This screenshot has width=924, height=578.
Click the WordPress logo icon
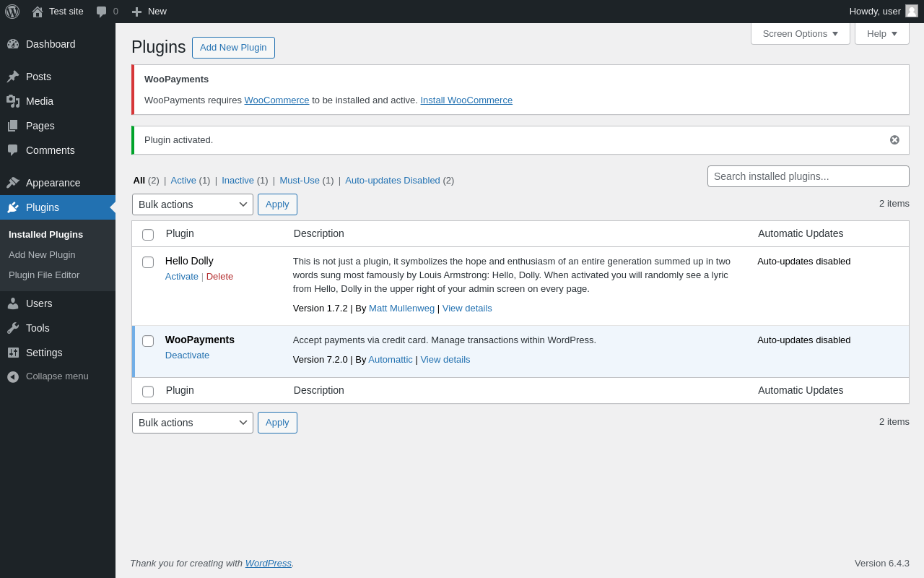coord(12,12)
